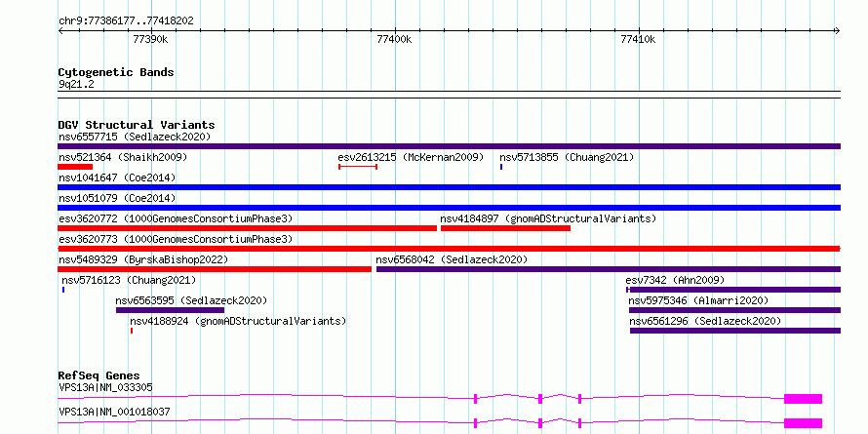Open nsv4184897 (gnomADStructuralVariants) label

(548, 218)
